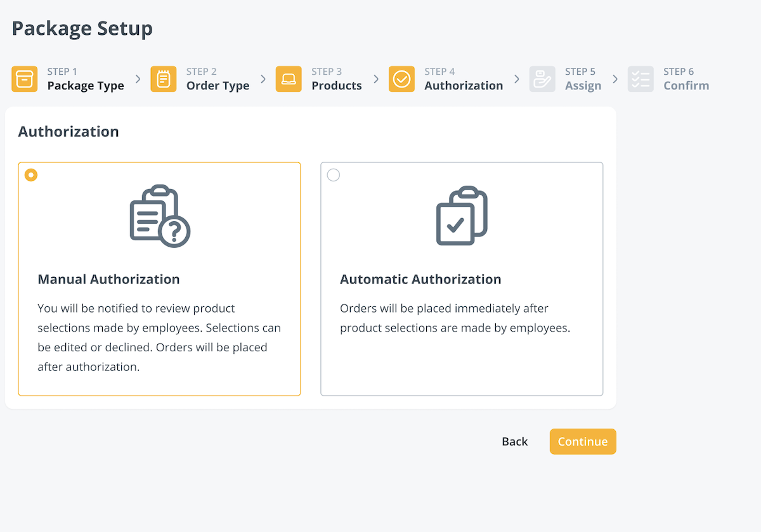Click the Confirm checklist icon
Screen dimensions: 761x532
641,79
